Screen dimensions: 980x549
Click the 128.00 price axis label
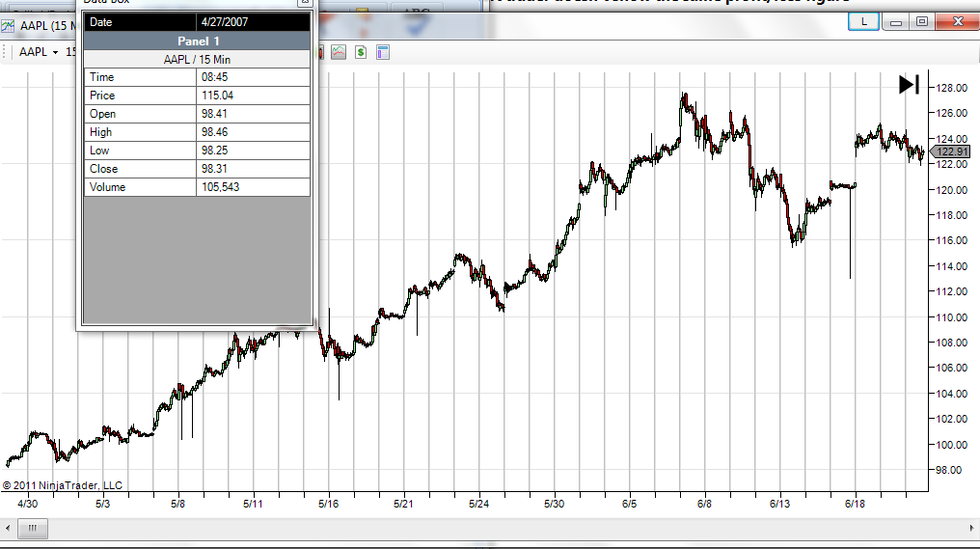tap(951, 88)
